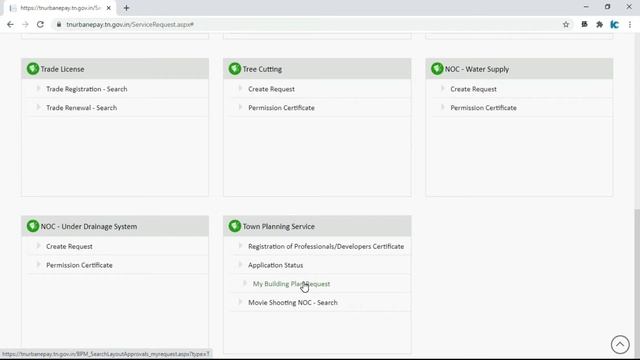Open Permission Certificate under NOC - Water Supply
Screen dimensions: 640x360
tap(483, 108)
